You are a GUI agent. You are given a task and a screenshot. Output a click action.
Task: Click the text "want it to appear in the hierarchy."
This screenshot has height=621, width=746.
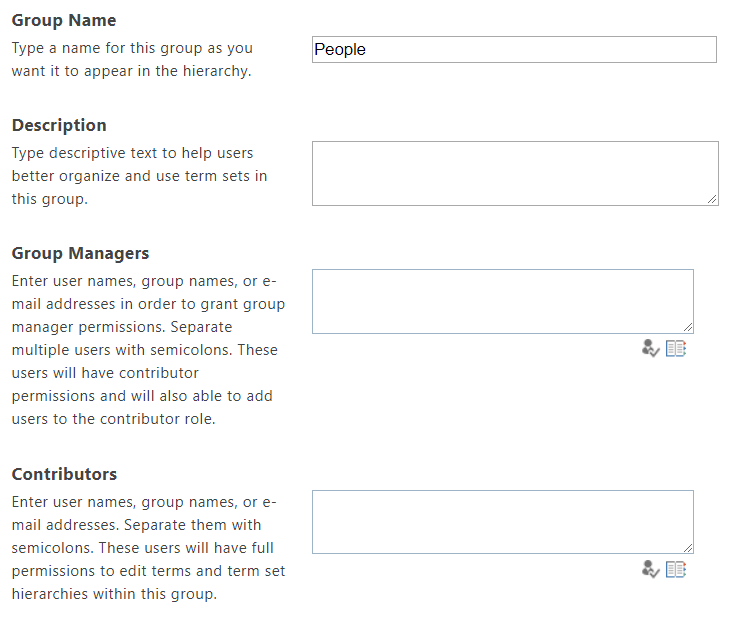131,71
